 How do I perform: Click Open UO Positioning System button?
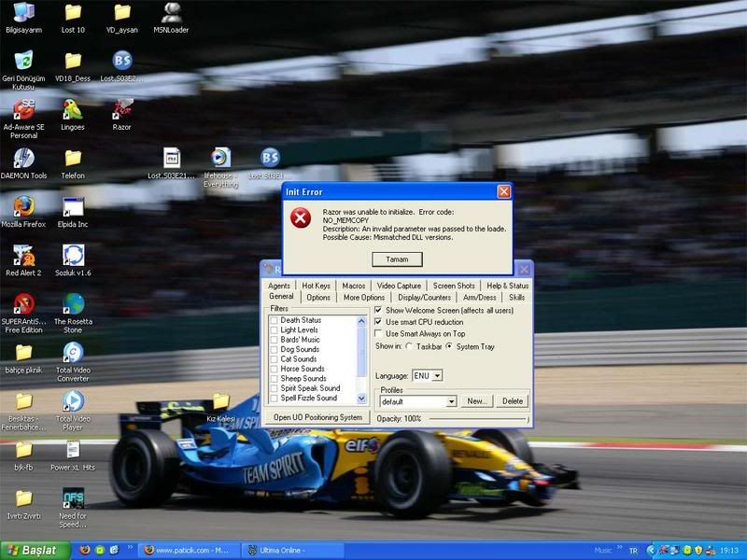tap(317, 417)
